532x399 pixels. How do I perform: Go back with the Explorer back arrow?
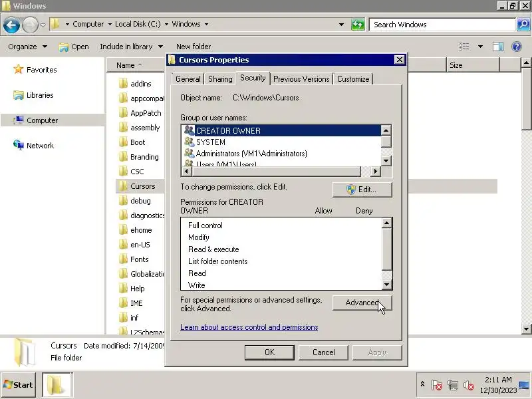click(11, 25)
